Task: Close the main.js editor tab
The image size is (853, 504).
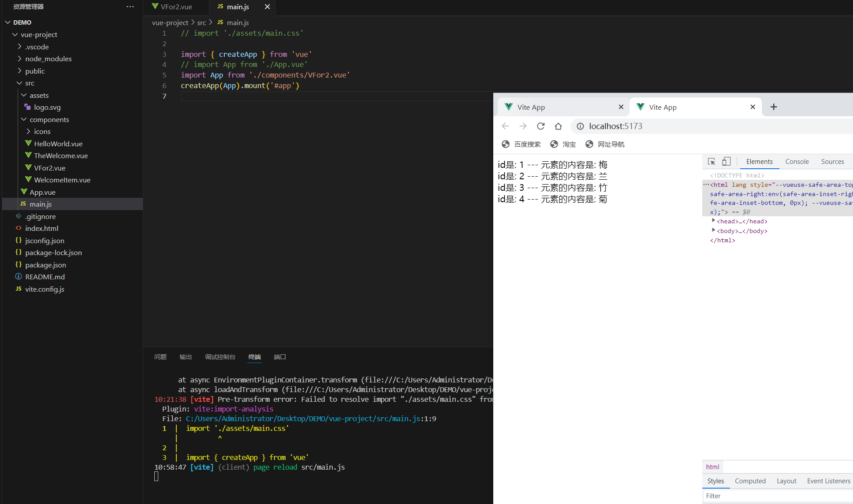Action: point(267,7)
